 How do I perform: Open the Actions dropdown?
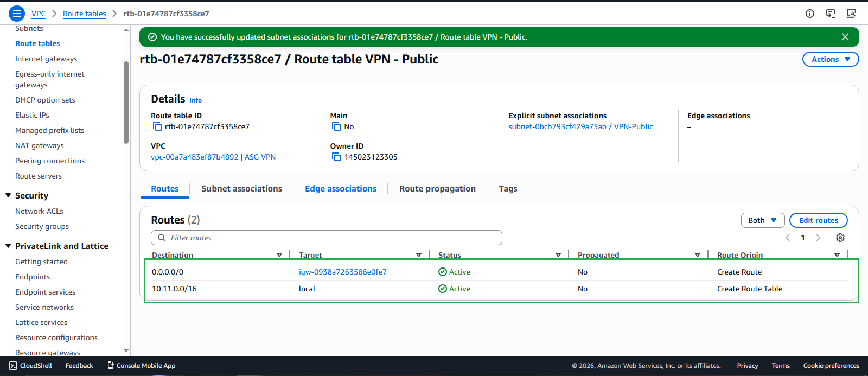(831, 59)
